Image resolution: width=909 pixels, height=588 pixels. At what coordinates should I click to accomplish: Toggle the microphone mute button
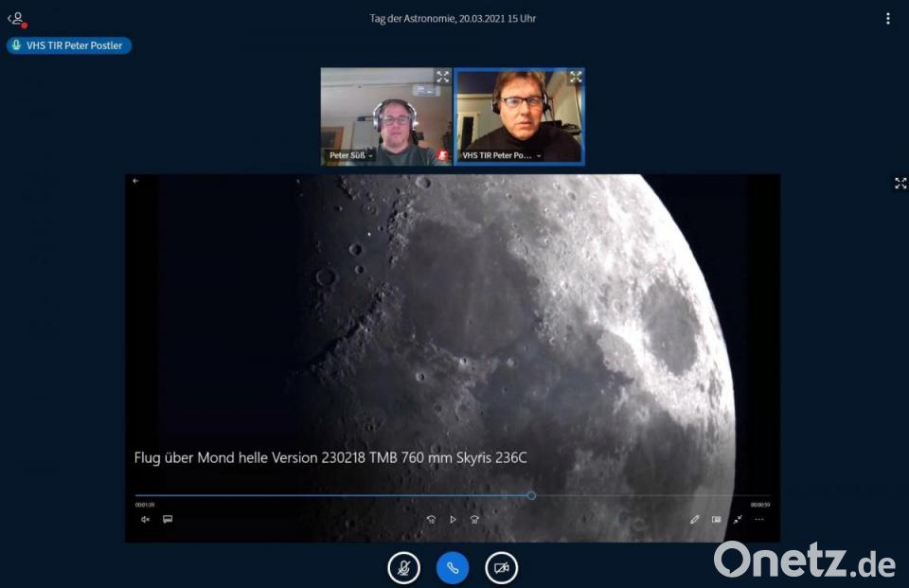[x=403, y=568]
